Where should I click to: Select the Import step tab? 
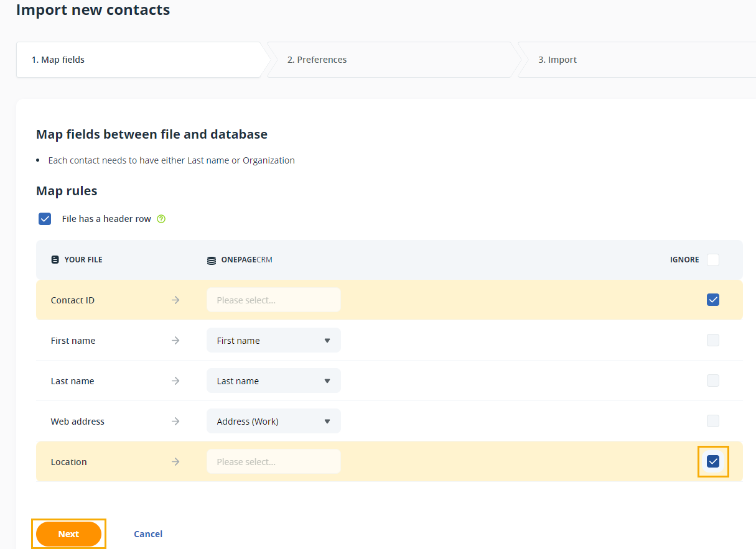[x=558, y=60]
